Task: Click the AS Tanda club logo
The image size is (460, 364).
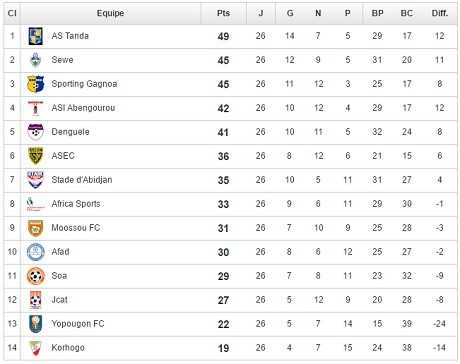Action: 36,36
